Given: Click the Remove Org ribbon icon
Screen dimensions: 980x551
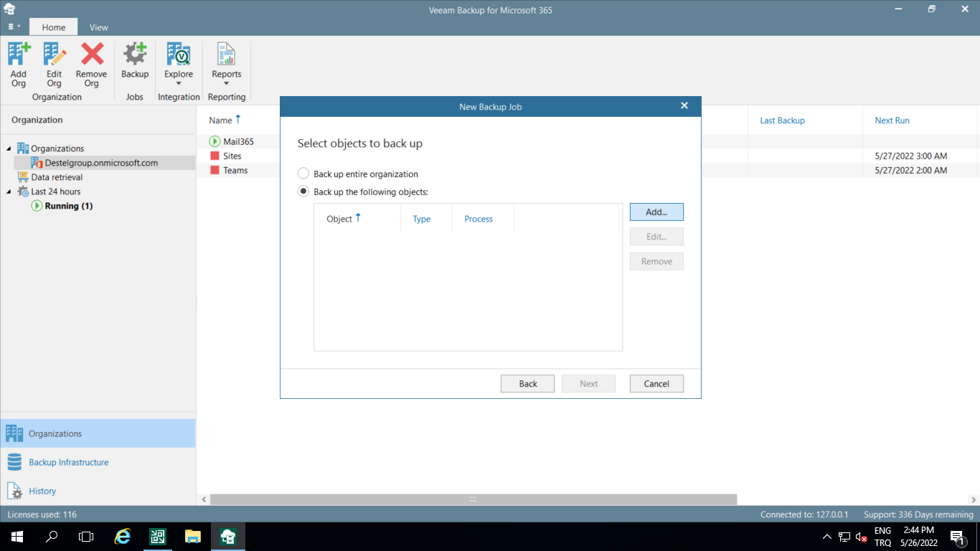Looking at the screenshot, I should coord(92,65).
